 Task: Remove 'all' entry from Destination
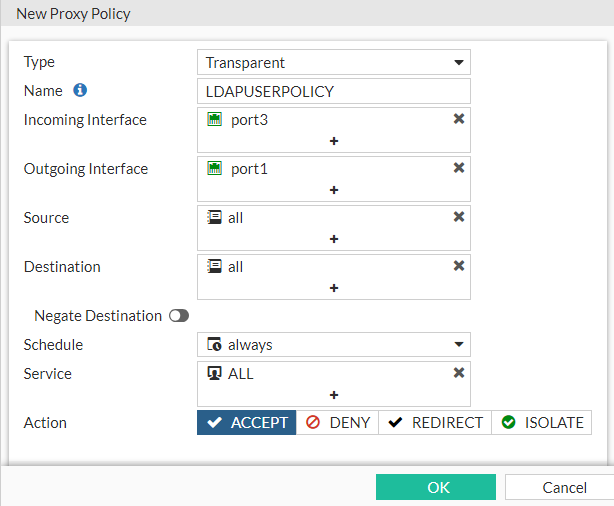click(x=459, y=266)
